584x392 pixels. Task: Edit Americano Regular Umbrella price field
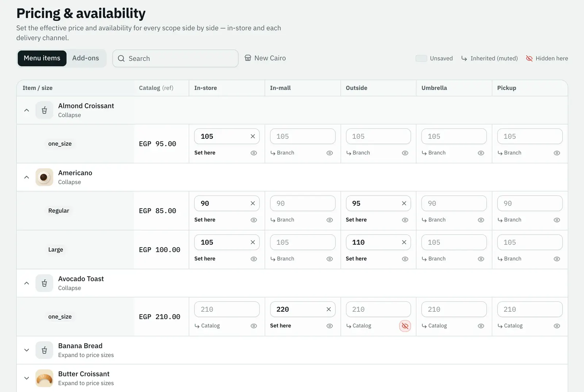454,203
